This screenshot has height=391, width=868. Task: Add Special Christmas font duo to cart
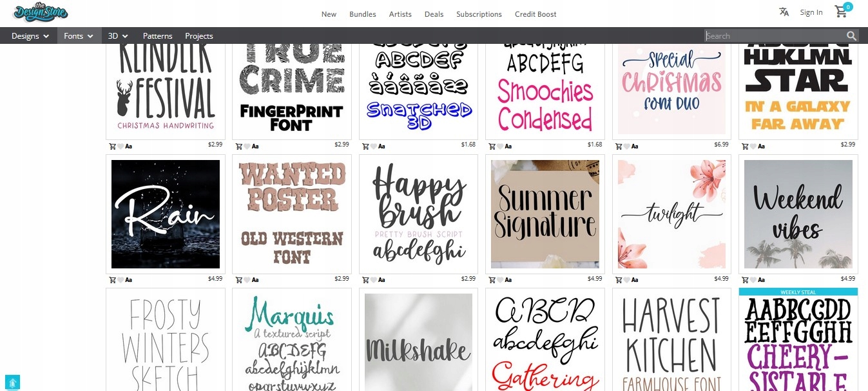click(618, 146)
